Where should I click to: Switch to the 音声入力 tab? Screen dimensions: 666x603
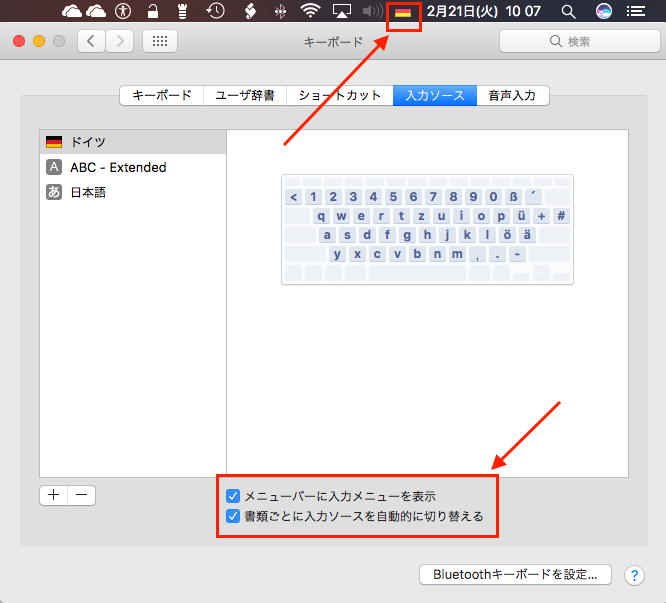click(x=513, y=95)
